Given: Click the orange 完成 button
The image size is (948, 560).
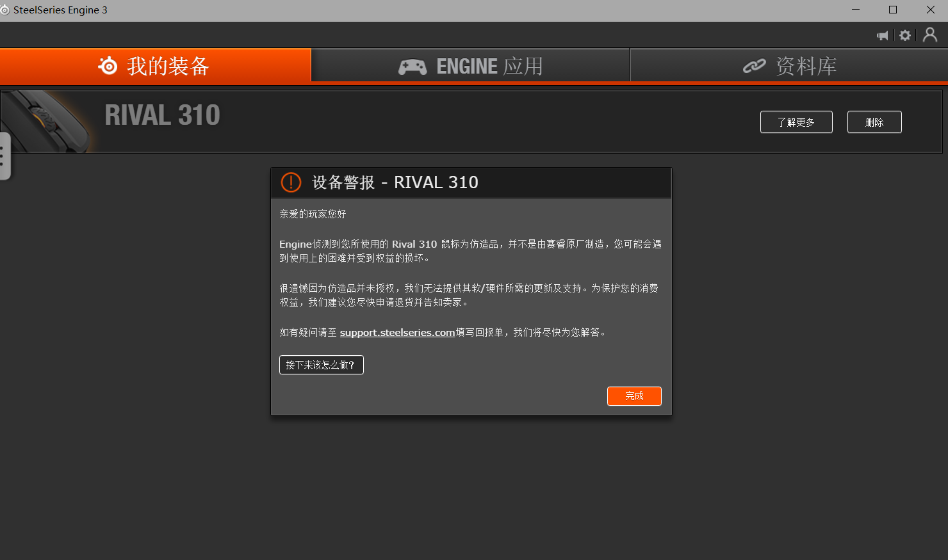Looking at the screenshot, I should [634, 396].
